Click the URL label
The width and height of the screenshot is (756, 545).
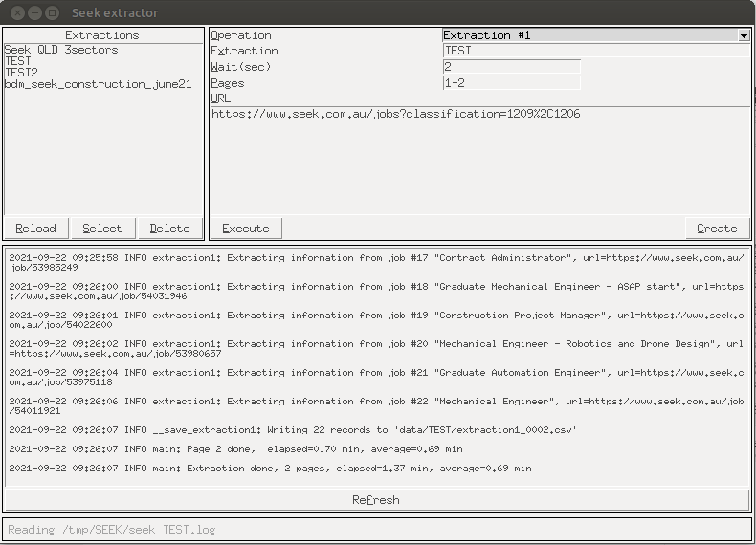point(221,98)
